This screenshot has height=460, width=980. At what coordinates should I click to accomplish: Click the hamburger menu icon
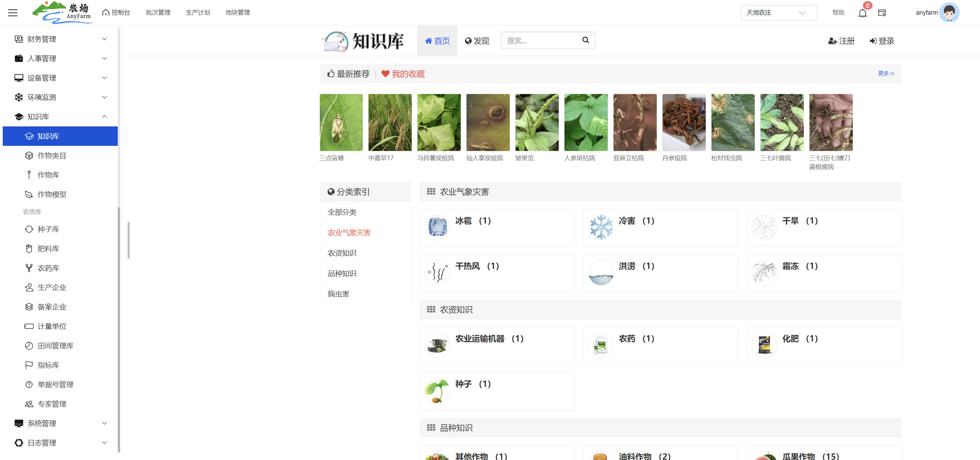coord(13,13)
